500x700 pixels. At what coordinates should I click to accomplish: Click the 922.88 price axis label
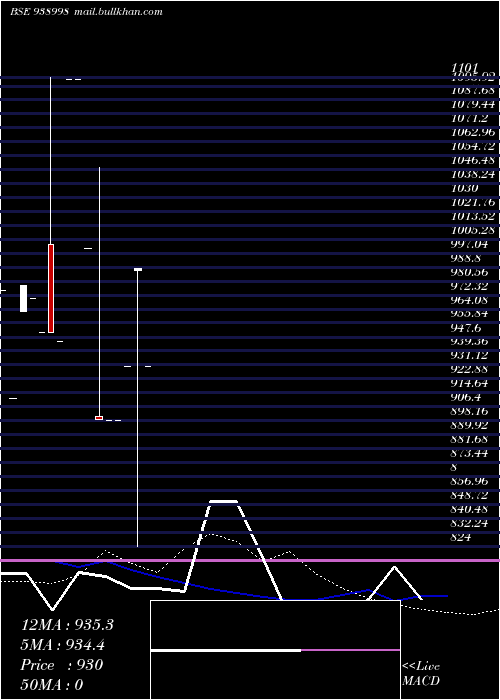[x=470, y=370]
